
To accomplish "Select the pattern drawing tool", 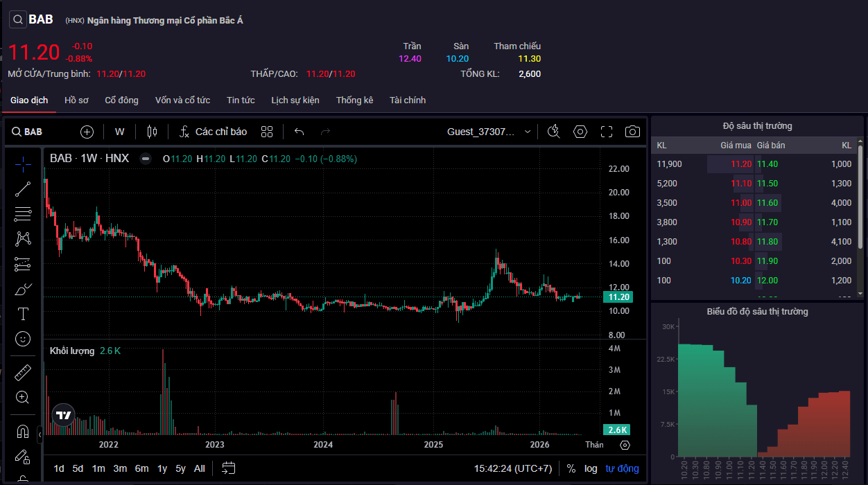I will coord(23,238).
